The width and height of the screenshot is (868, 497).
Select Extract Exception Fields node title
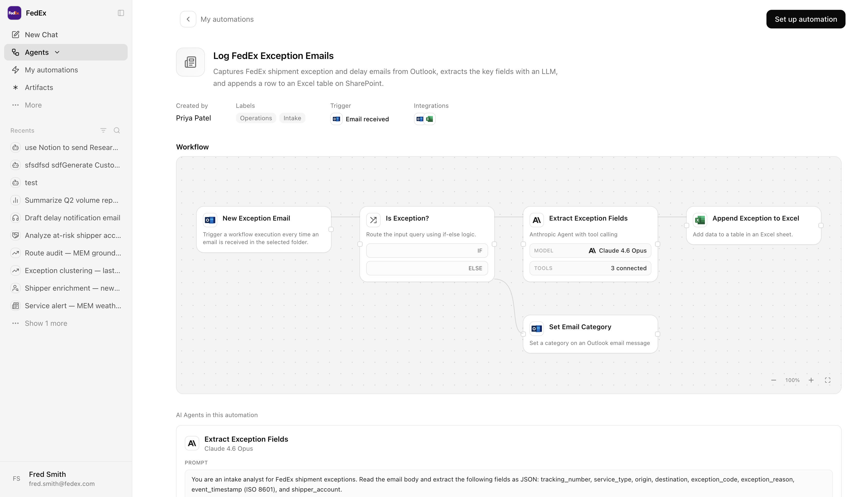[x=588, y=218]
